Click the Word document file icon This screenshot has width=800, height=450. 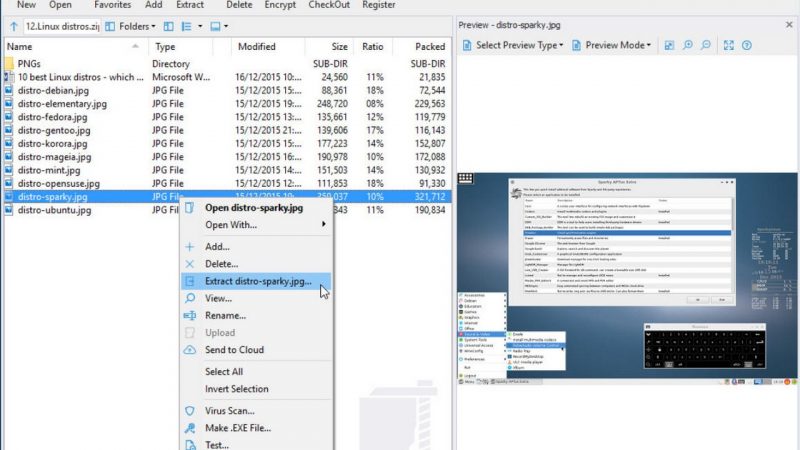[x=9, y=77]
